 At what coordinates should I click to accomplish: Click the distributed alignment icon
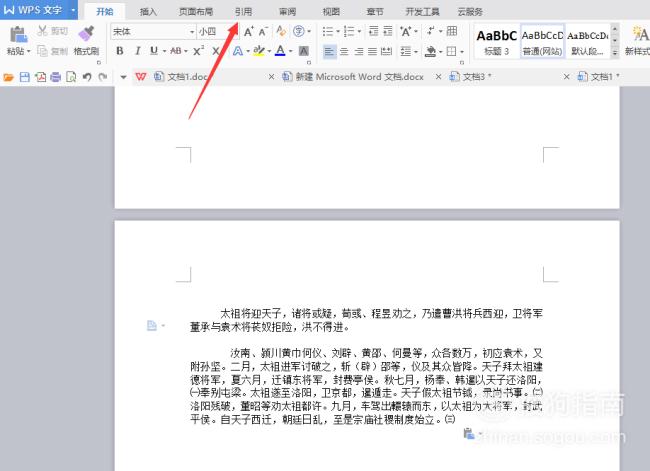coord(386,51)
